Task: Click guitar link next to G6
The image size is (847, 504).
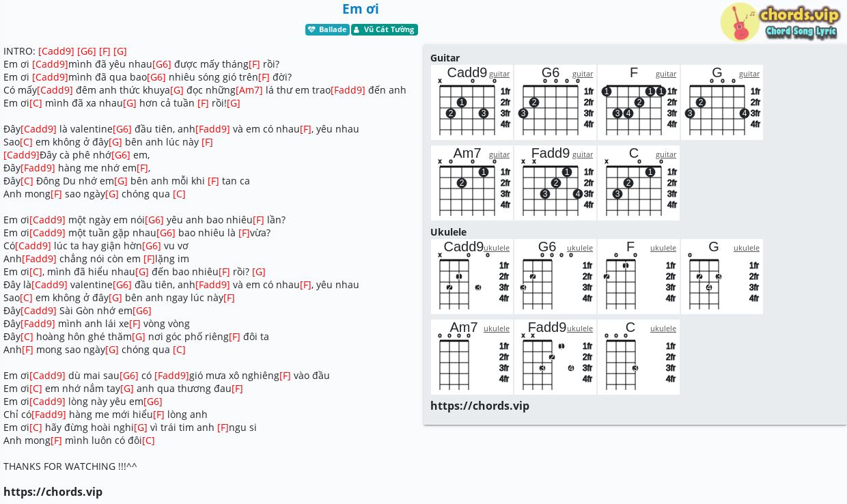Action: tap(583, 74)
